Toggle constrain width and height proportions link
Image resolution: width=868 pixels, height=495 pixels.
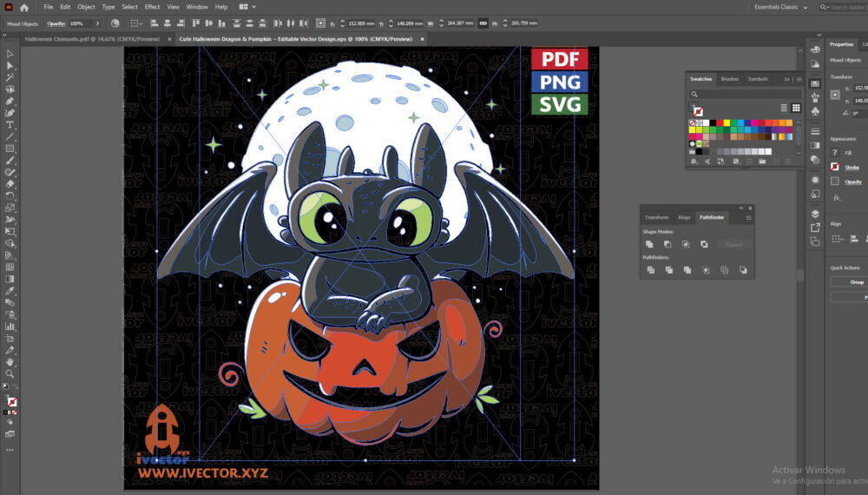click(x=483, y=23)
